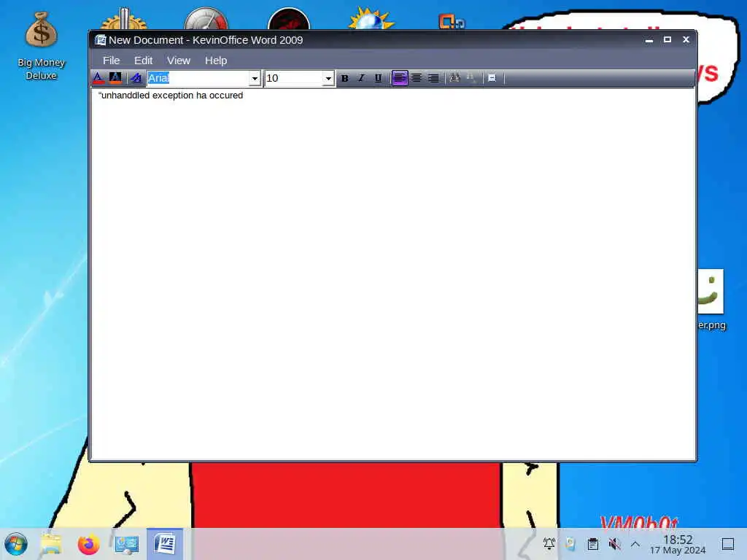
Task: Open the File menu
Action: [111, 61]
